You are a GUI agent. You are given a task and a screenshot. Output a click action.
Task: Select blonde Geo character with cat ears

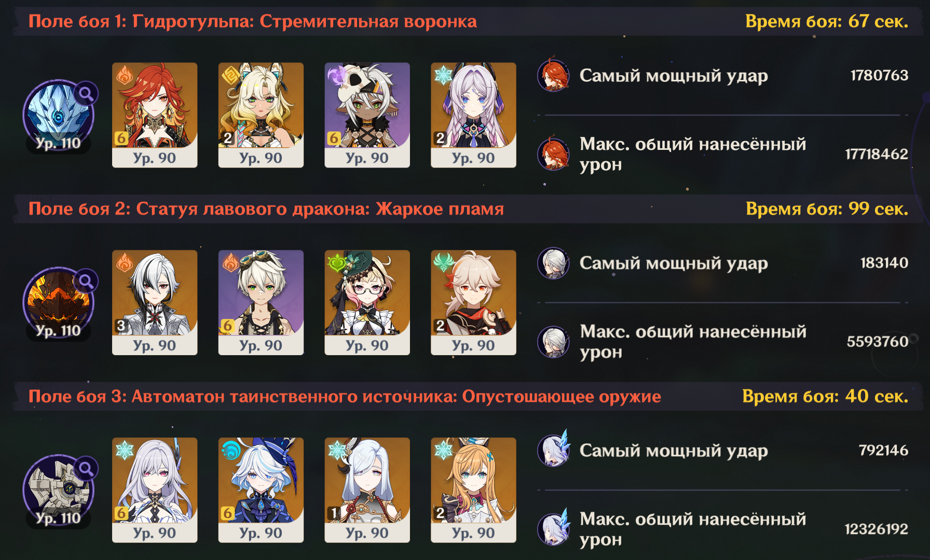tap(261, 115)
